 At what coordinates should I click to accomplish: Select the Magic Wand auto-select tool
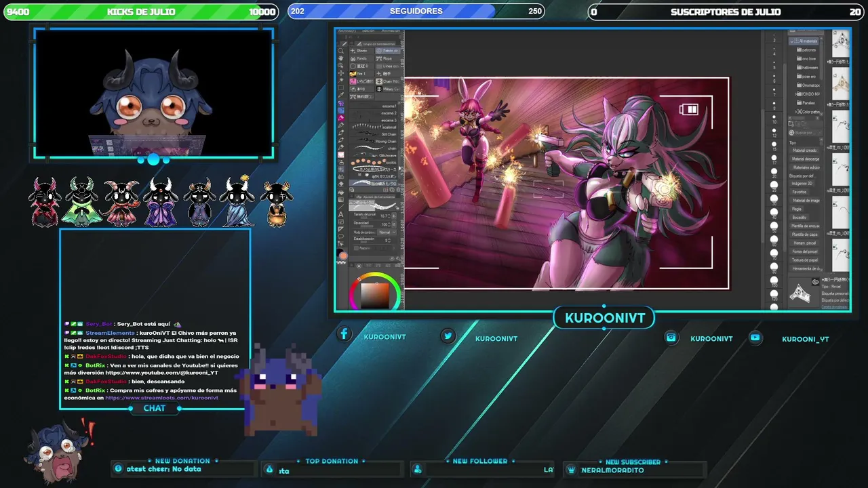341,81
